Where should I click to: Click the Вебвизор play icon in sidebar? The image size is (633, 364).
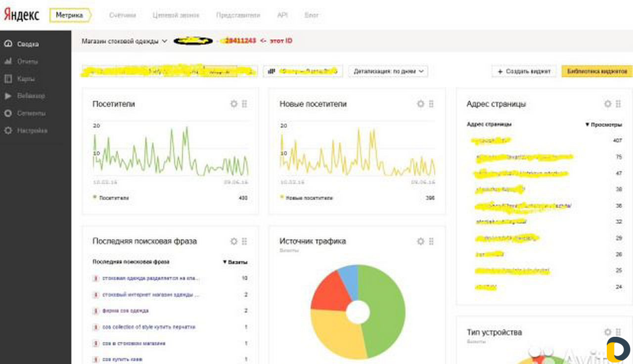(x=8, y=96)
